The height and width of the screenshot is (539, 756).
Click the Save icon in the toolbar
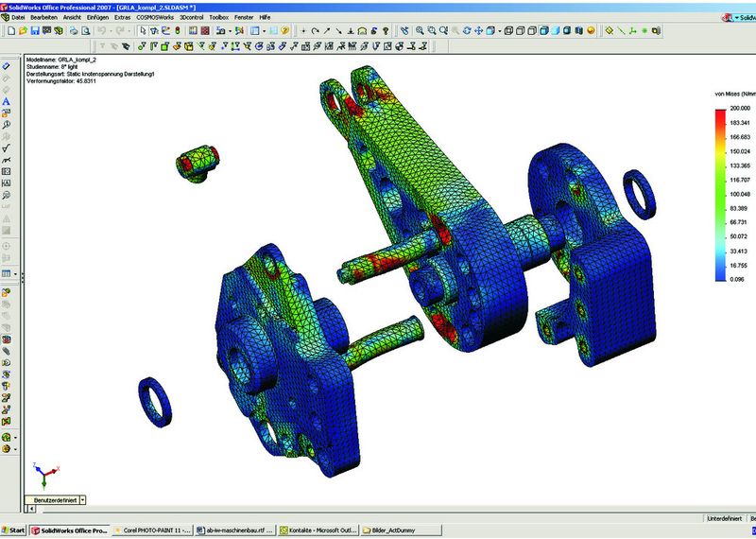(x=34, y=31)
